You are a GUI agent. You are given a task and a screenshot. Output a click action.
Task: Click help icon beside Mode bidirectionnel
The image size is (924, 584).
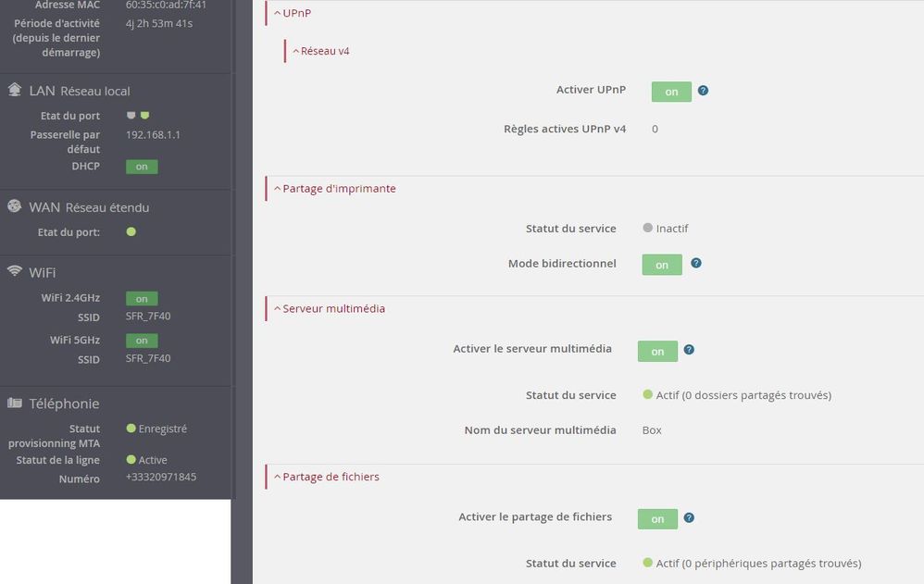pos(696,264)
